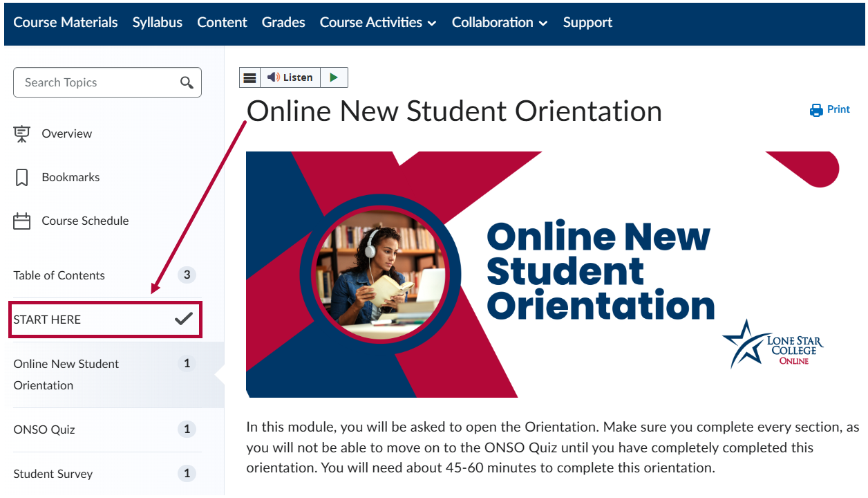Screen dimensions: 868x498
Task: Select the ONSO Quiz topic
Action: tap(44, 429)
